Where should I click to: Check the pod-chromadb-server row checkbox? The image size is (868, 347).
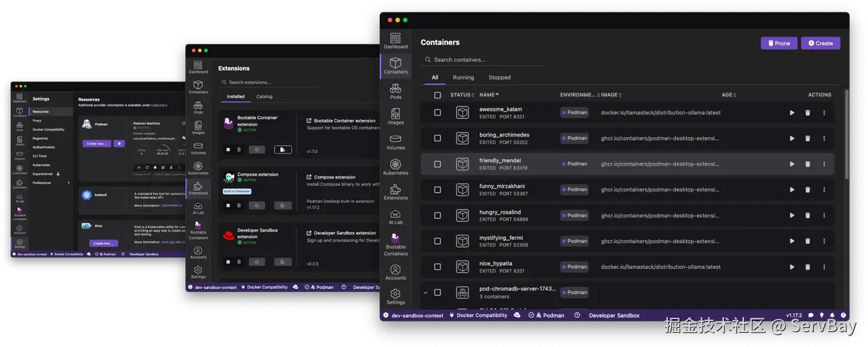click(437, 293)
